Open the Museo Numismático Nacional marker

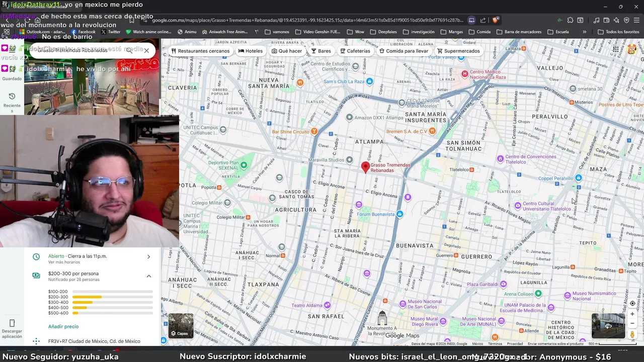(x=568, y=296)
